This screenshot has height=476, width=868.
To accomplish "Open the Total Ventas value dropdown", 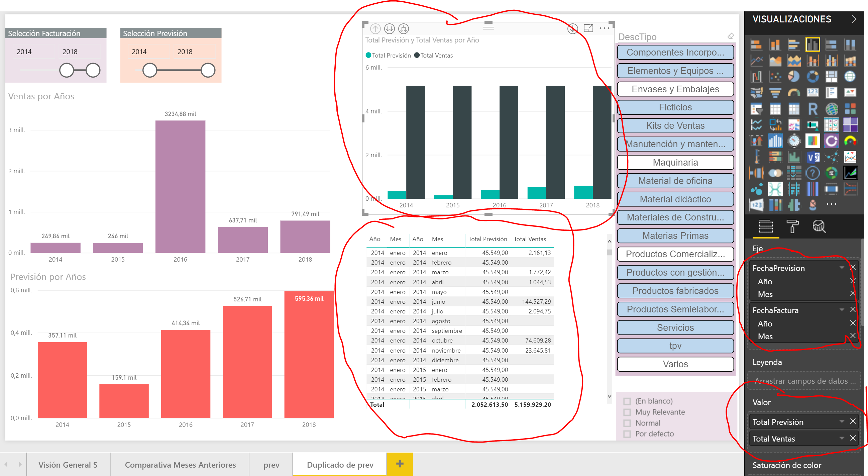I will coord(841,438).
